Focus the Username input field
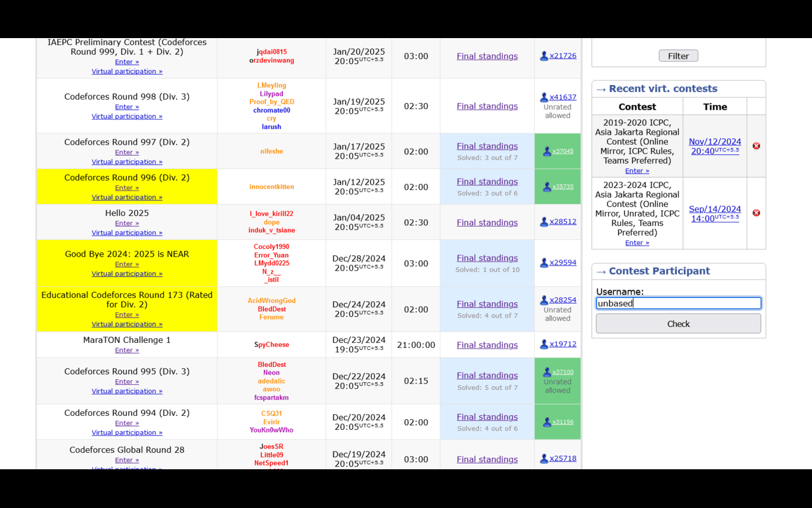812x508 pixels. tap(678, 304)
